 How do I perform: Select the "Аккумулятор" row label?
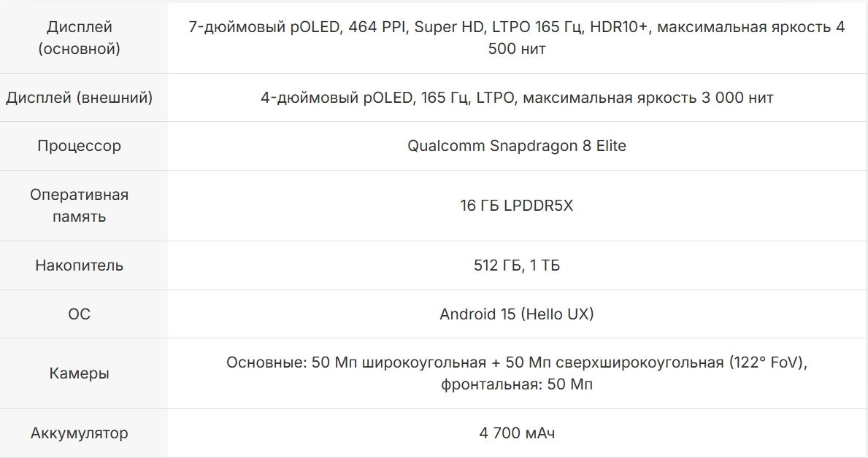pos(79,433)
